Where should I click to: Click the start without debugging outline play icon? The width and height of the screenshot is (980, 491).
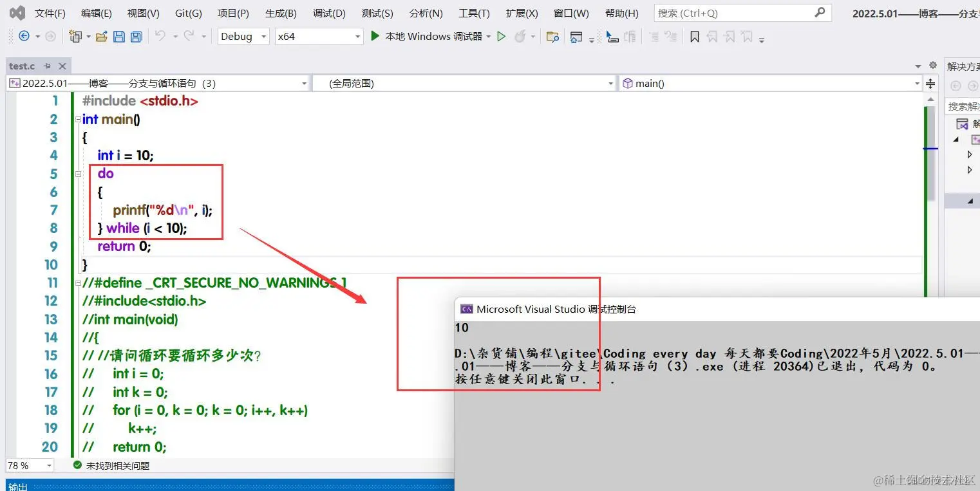502,37
